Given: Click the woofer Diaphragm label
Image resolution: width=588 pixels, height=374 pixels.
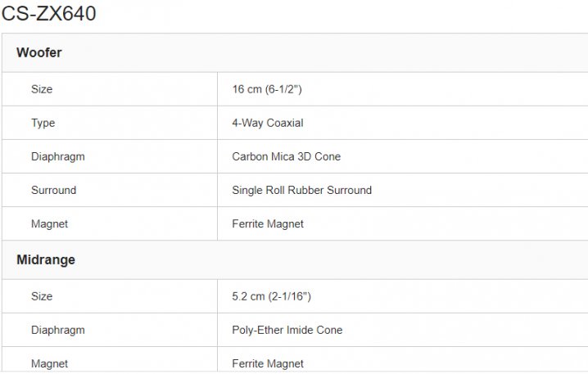Looking at the screenshot, I should click(58, 156).
